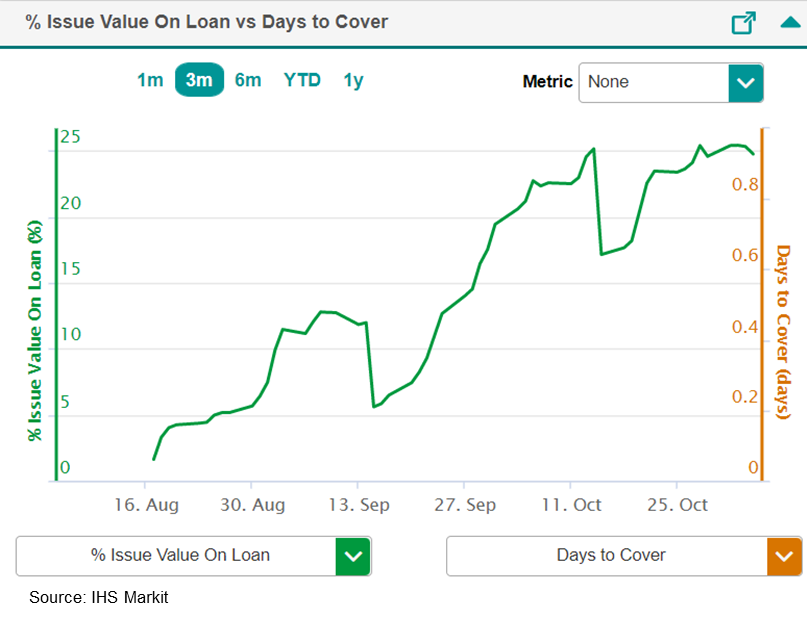The image size is (807, 617).
Task: Open the Metric box showing None
Action: pyautogui.click(x=654, y=82)
